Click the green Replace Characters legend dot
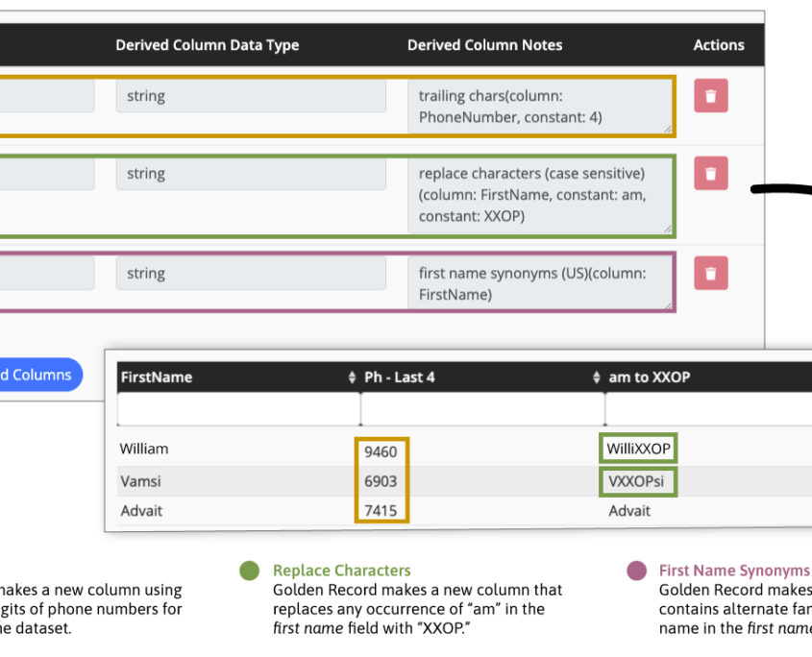 pyautogui.click(x=250, y=570)
